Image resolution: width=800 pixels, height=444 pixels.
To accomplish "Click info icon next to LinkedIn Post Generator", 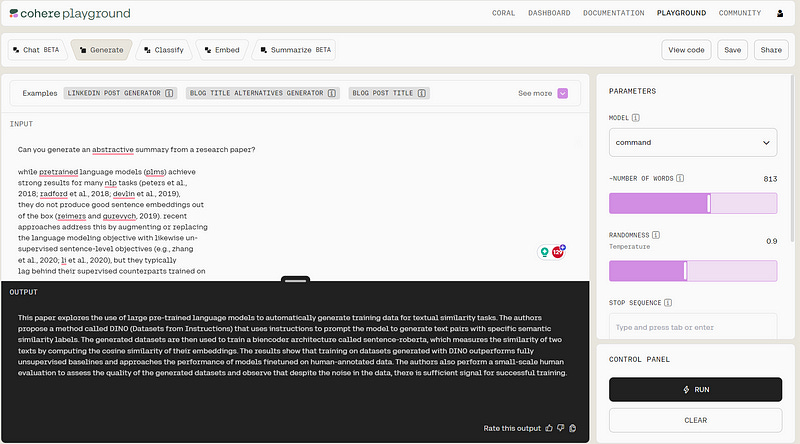I will (169, 93).
